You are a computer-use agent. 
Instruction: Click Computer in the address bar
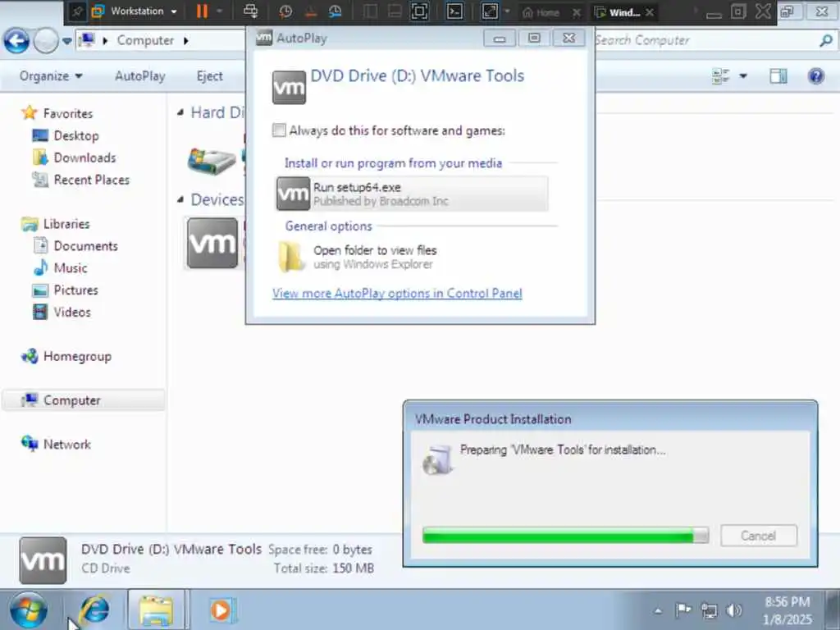[x=145, y=41]
